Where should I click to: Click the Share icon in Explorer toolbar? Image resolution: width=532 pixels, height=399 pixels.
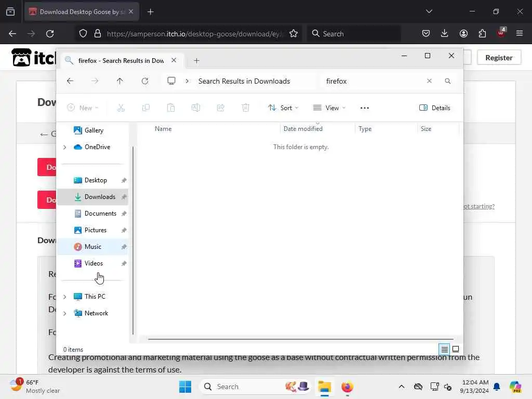220,108
